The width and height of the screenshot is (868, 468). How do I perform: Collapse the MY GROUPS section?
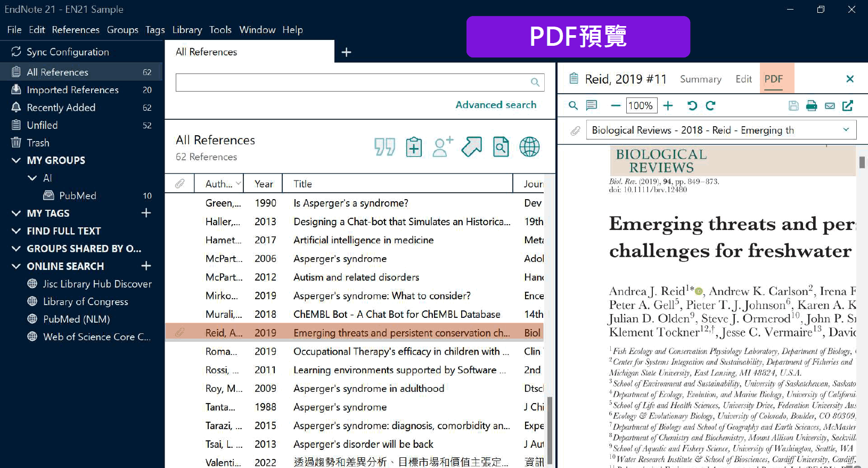point(16,160)
